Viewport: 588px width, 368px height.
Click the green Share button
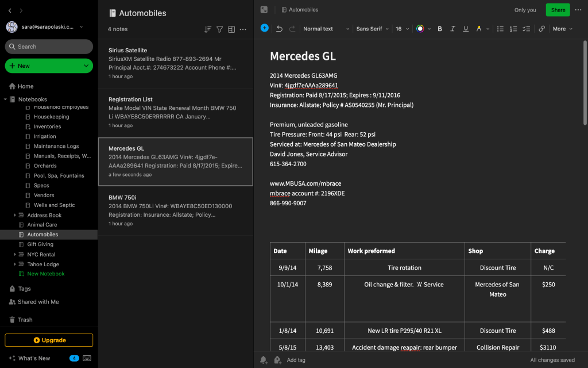(558, 10)
